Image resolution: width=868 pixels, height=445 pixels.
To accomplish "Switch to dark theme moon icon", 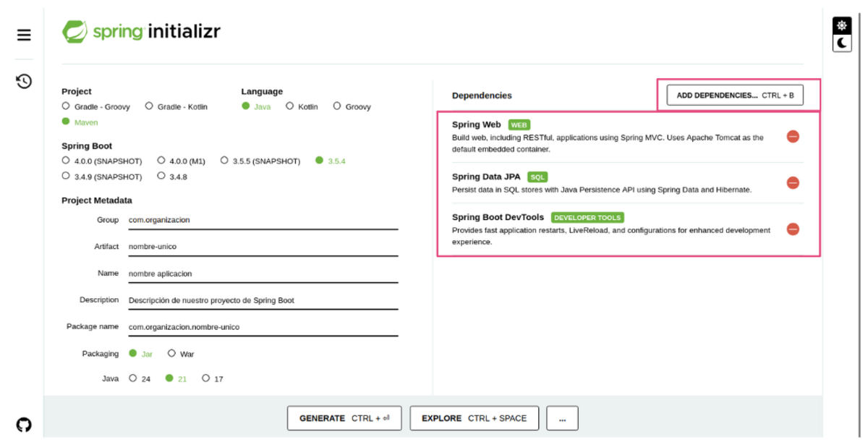I will [841, 43].
